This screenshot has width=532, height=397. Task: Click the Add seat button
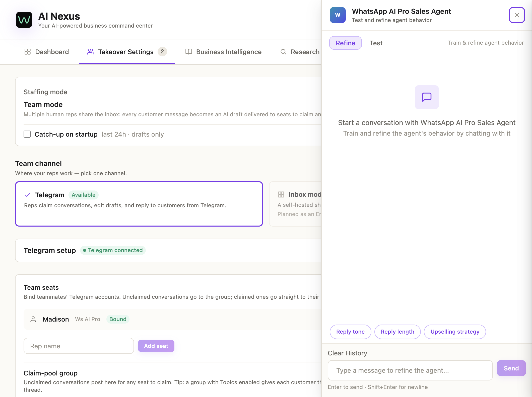156,346
